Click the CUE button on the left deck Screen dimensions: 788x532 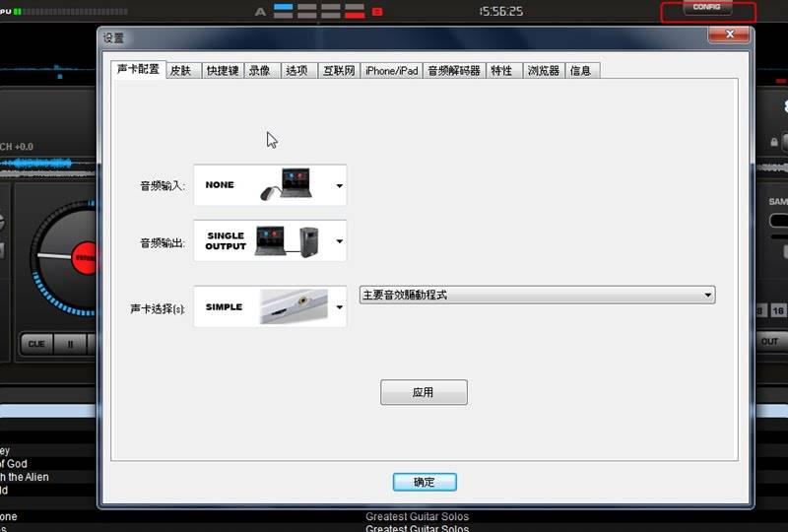[x=36, y=344]
